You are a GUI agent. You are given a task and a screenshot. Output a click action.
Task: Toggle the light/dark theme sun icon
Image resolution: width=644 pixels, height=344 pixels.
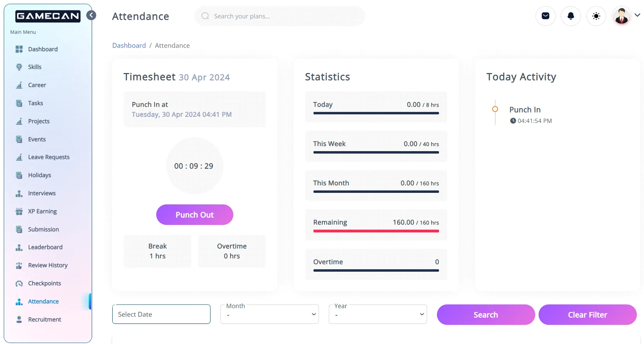[596, 16]
